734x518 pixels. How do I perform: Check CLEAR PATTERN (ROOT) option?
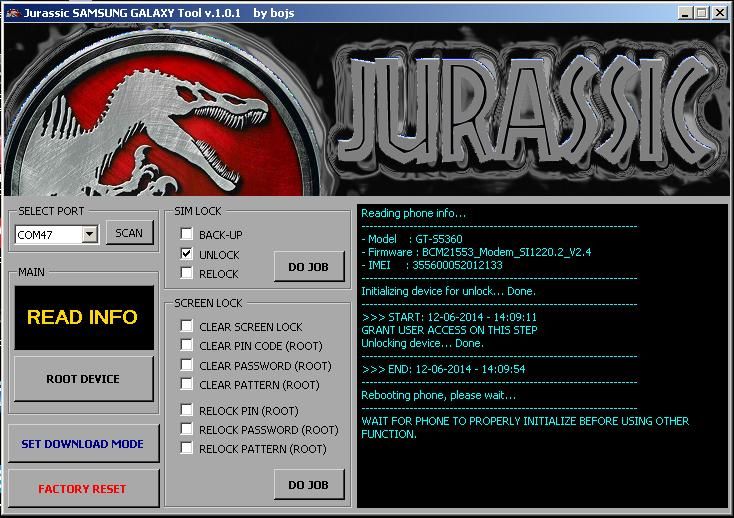(x=186, y=384)
